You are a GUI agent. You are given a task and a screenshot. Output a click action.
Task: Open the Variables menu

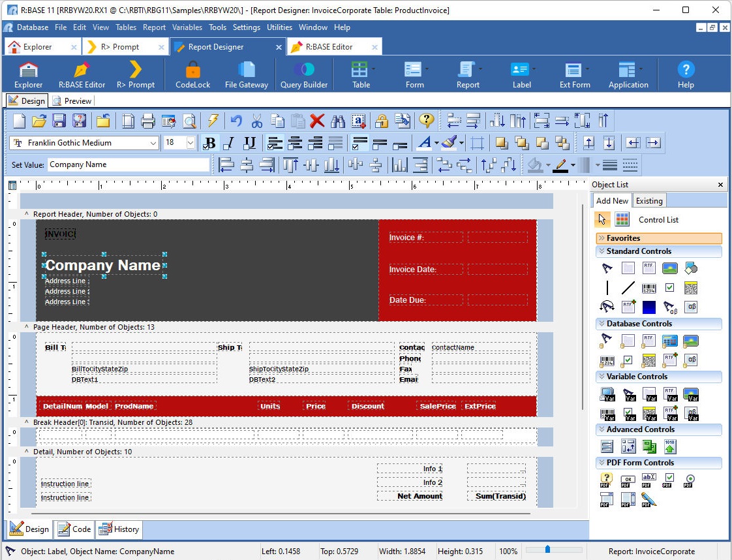tap(187, 27)
